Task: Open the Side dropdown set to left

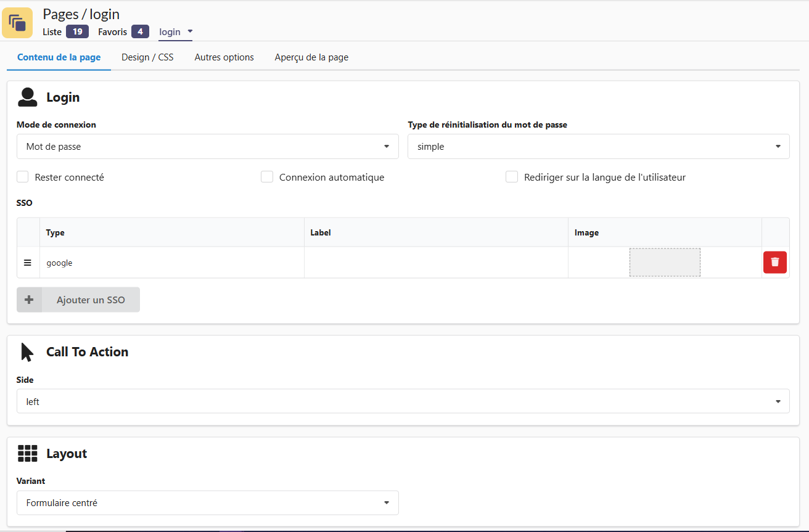Action: coord(403,401)
